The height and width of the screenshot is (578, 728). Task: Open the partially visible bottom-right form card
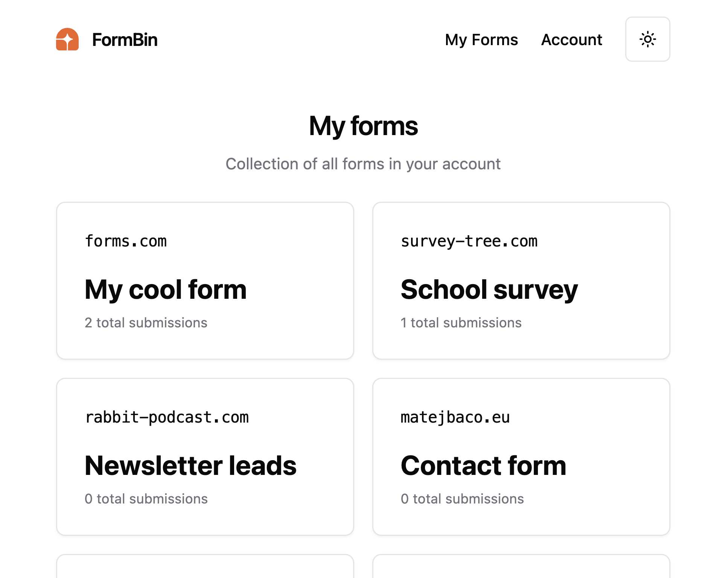[x=521, y=566]
